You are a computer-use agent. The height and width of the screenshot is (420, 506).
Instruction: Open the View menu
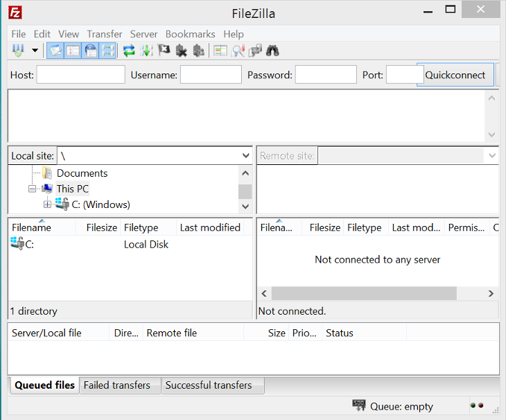tap(69, 34)
